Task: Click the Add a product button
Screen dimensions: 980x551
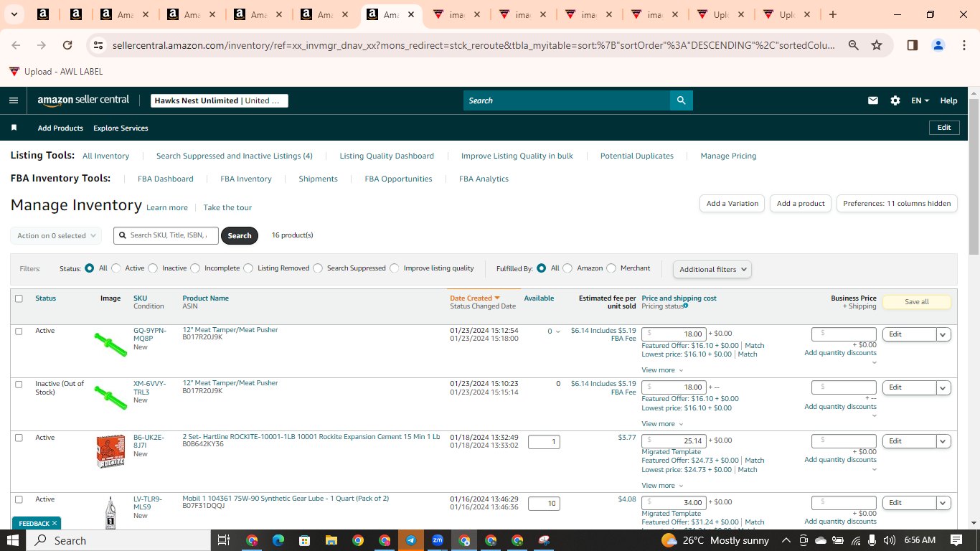Action: 801,204
